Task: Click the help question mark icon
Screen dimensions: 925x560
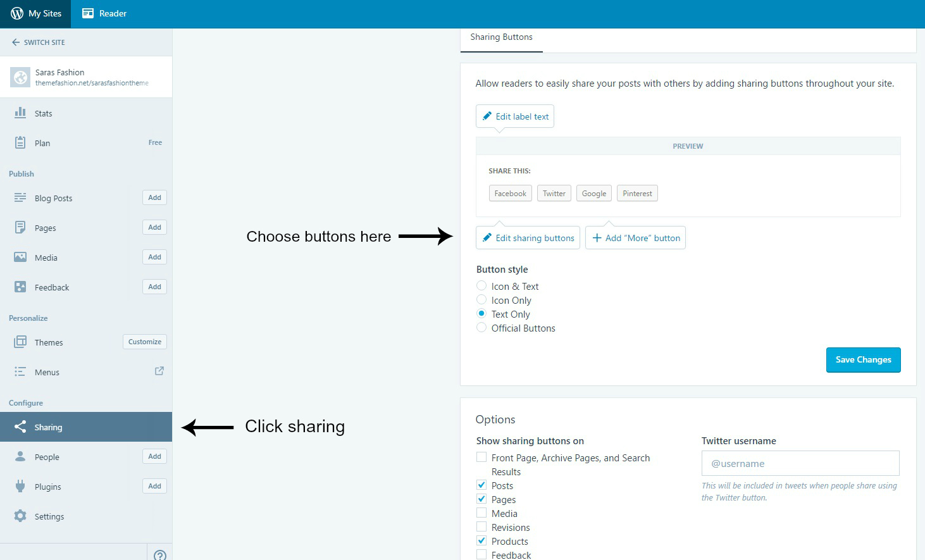Action: pos(160,555)
